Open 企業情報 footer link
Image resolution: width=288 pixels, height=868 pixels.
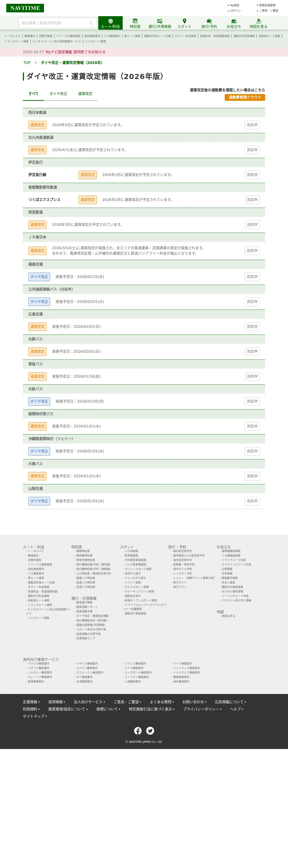31,702
